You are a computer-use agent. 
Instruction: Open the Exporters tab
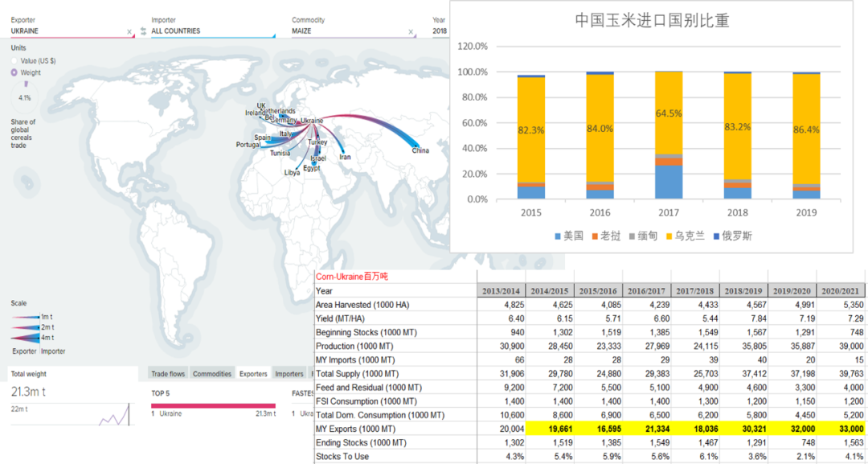253,374
